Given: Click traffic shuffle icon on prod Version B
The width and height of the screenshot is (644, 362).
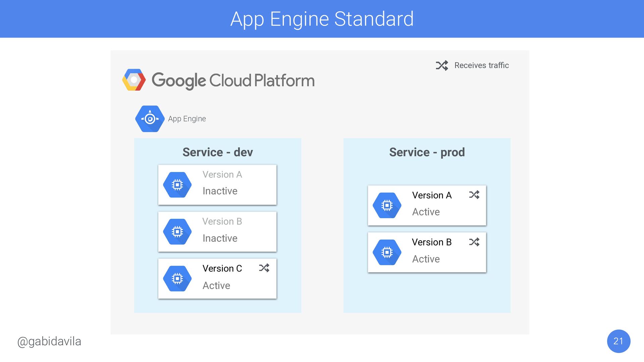Looking at the screenshot, I should coord(474,242).
